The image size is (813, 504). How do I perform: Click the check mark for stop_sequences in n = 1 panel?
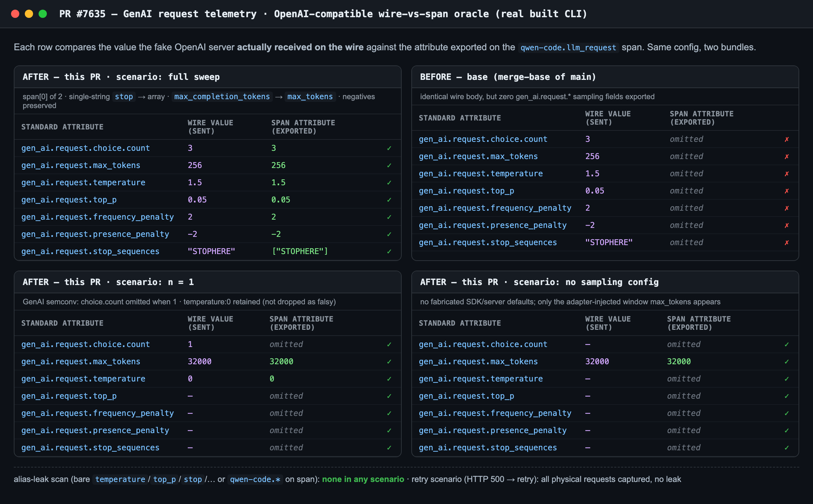click(389, 448)
